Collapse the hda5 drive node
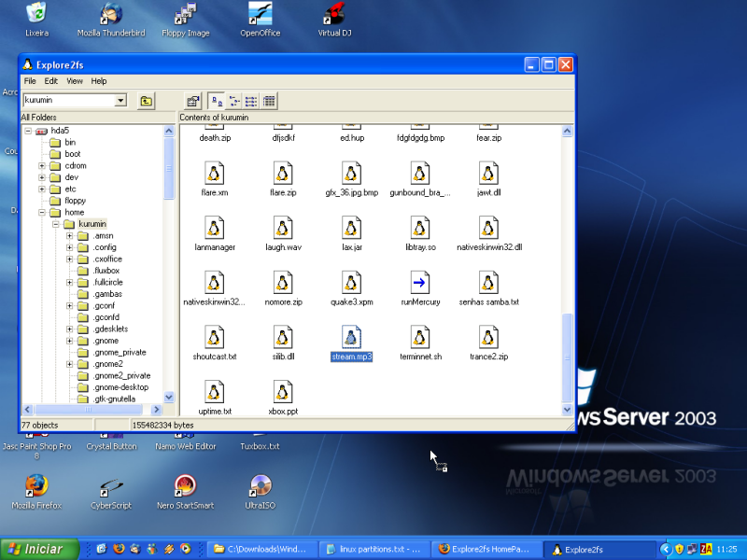This screenshot has width=747, height=560. pyautogui.click(x=28, y=131)
